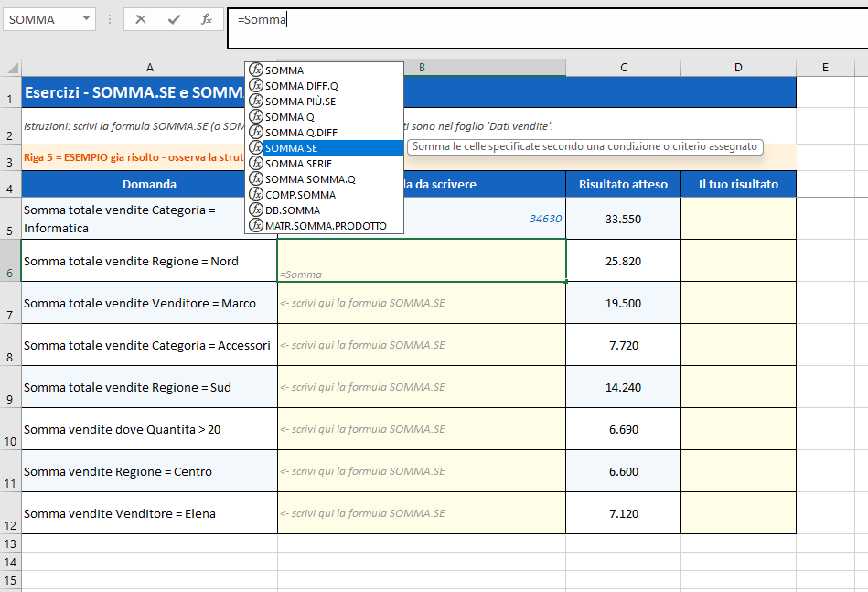868x592 pixels.
Task: Choose DB.SOMMA from the function list
Action: 324,210
